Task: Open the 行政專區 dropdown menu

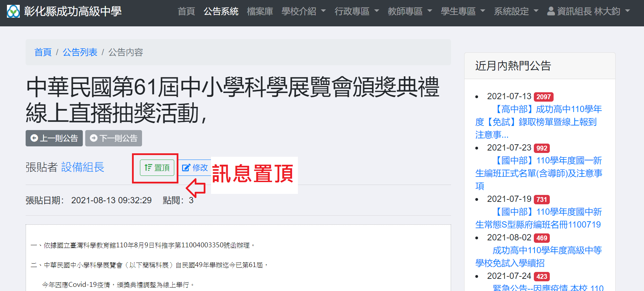Action: click(x=356, y=11)
